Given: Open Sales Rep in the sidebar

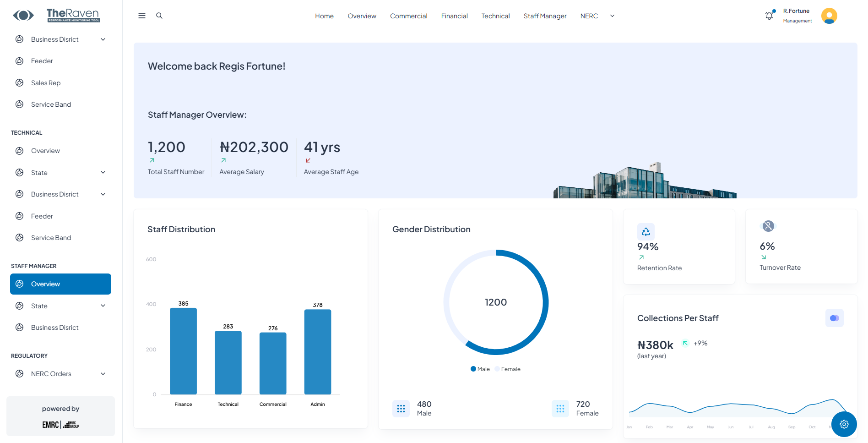Looking at the screenshot, I should click(x=46, y=83).
